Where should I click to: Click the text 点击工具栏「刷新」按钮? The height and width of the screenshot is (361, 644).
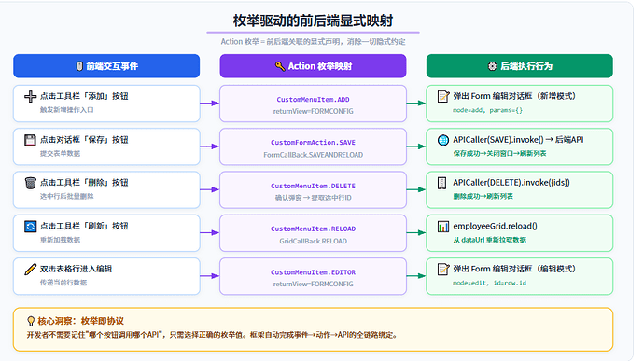[x=84, y=226]
